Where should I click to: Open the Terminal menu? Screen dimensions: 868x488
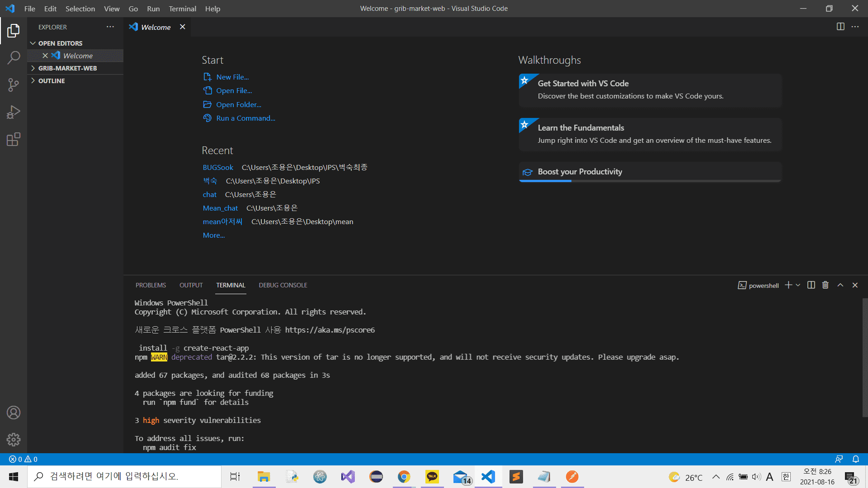pyautogui.click(x=182, y=9)
